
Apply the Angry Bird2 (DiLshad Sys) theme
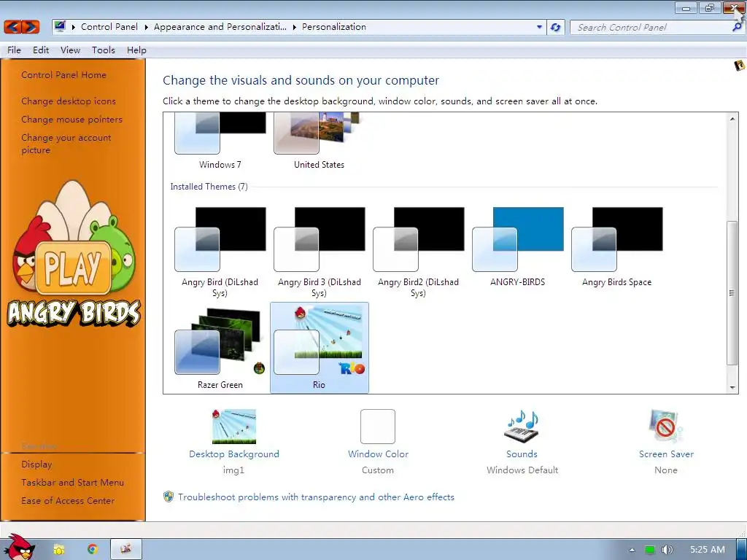point(418,252)
